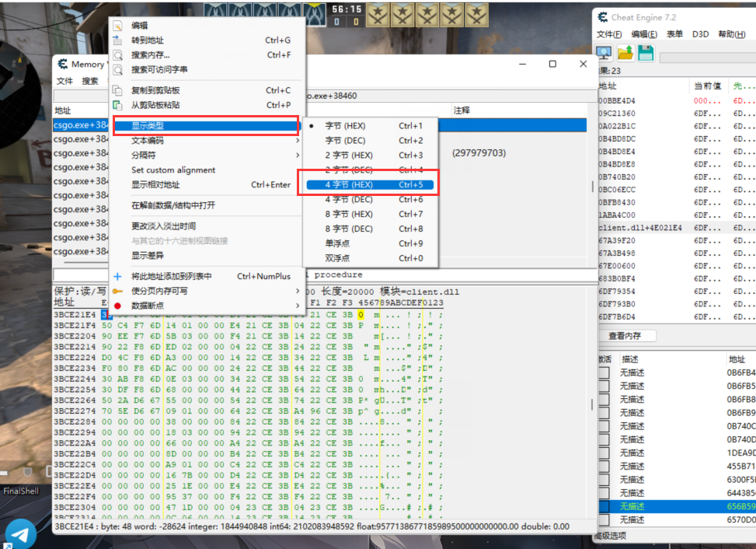Click the blue plus icon for adding address

[x=117, y=276]
